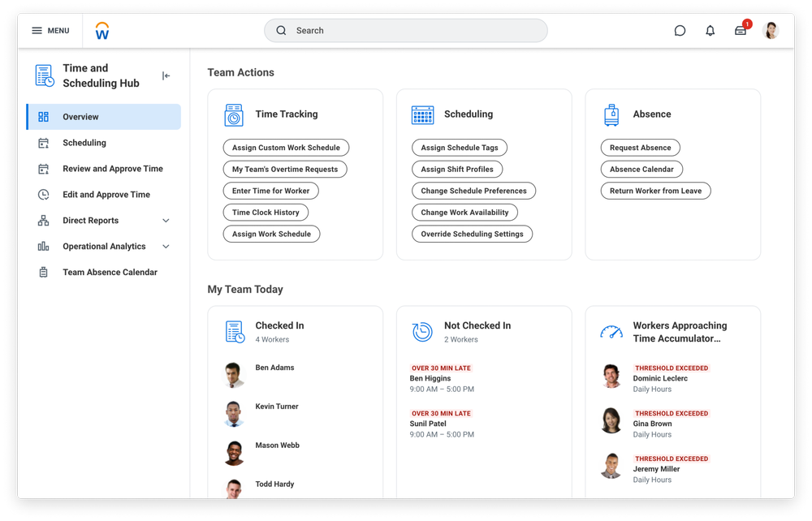Click the Workday logo
This screenshot has height=521, width=812.
(x=101, y=30)
